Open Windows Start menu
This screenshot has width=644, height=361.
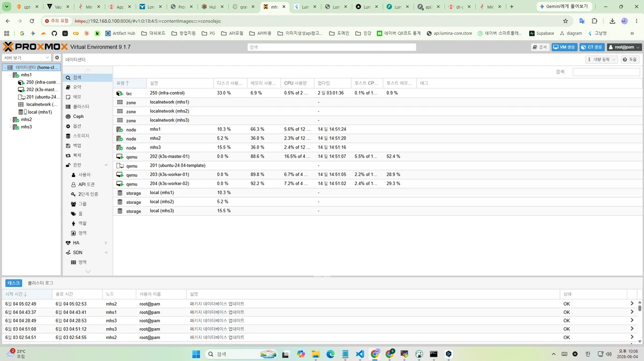[196, 354]
